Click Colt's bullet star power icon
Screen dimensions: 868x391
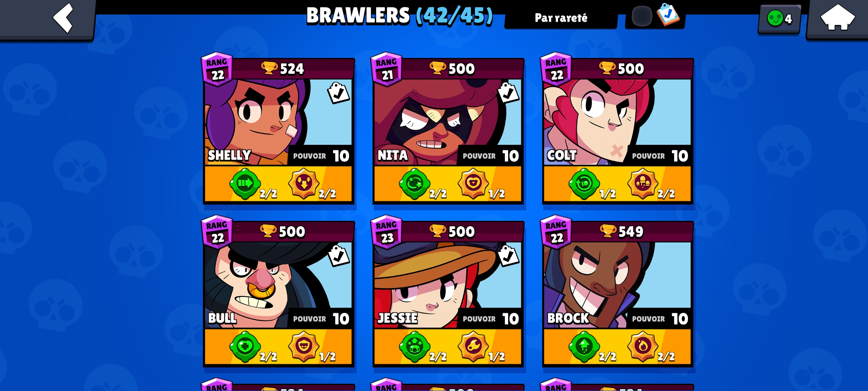pos(643,184)
